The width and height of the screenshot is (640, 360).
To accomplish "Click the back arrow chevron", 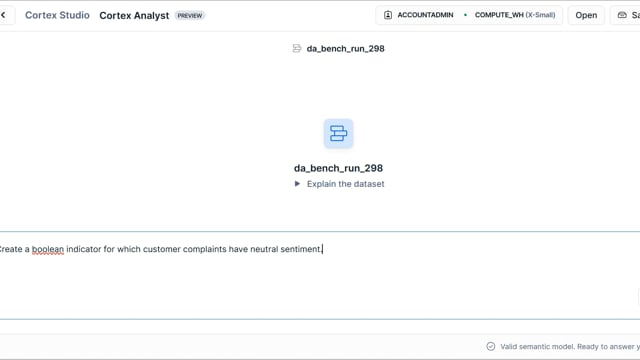I will 4,15.
